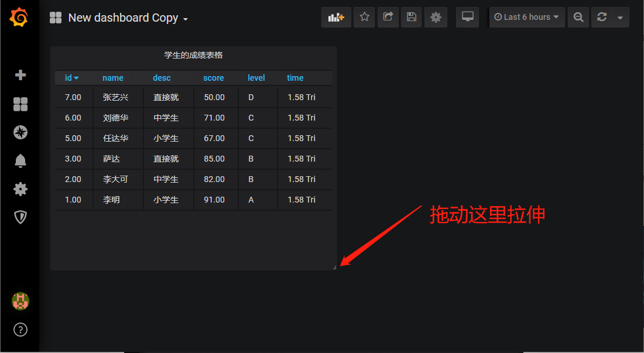644x353 pixels.
Task: Click the id cell 7.00
Action: pyautogui.click(x=74, y=97)
